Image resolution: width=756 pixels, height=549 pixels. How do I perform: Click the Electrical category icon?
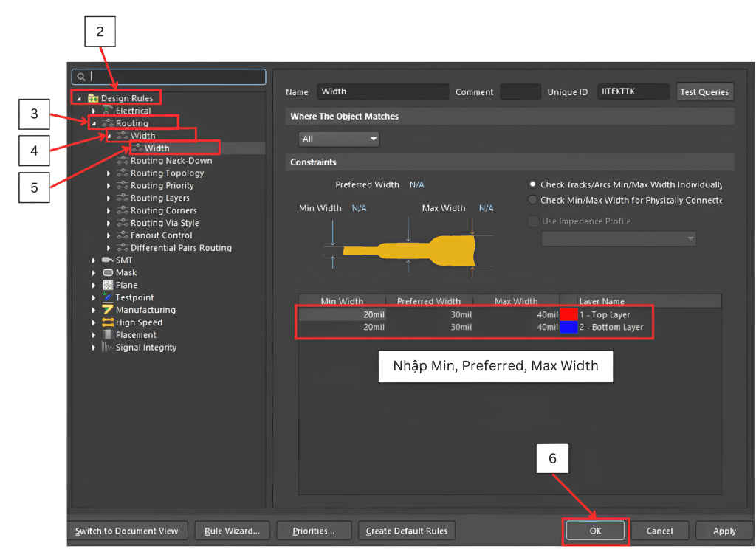pos(108,111)
